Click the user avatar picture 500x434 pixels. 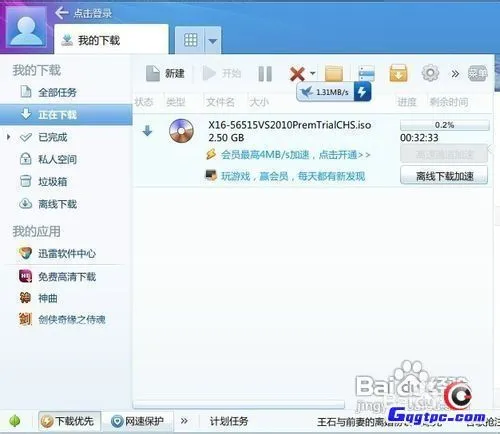(x=27, y=27)
